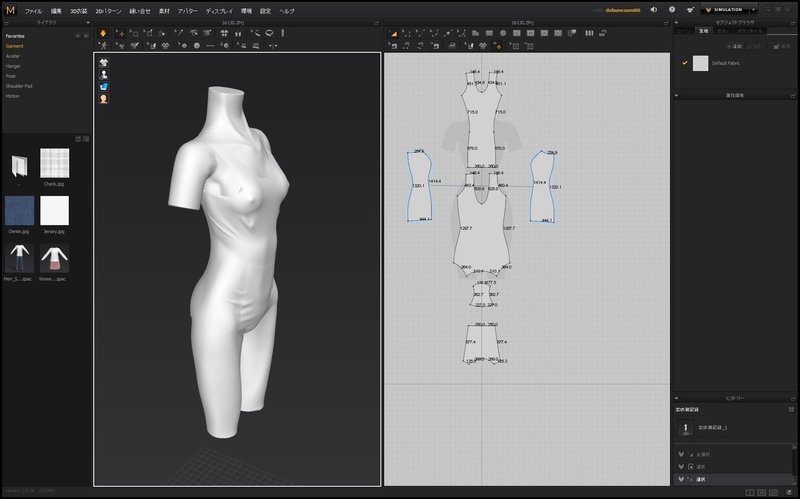Viewport: 800px width, 499px height.
Task: Click the garment display icon in 3D viewport
Action: (103, 62)
